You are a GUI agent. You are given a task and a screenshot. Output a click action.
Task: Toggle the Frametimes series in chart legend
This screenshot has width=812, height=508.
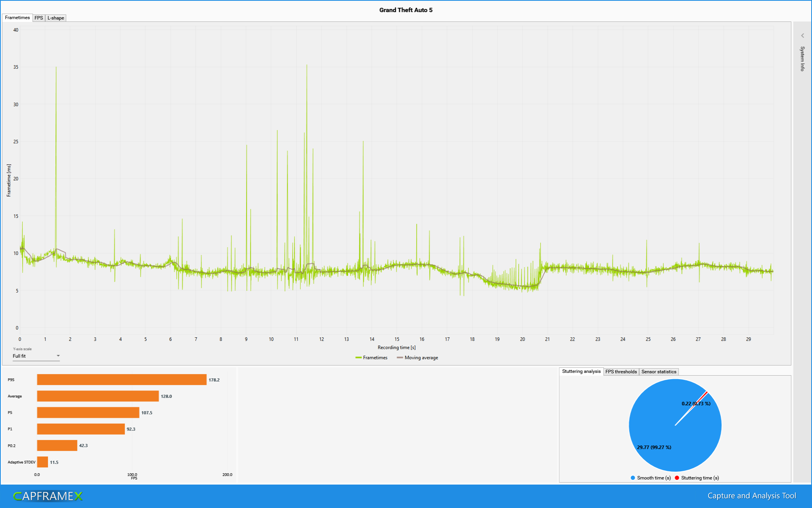tap(371, 358)
